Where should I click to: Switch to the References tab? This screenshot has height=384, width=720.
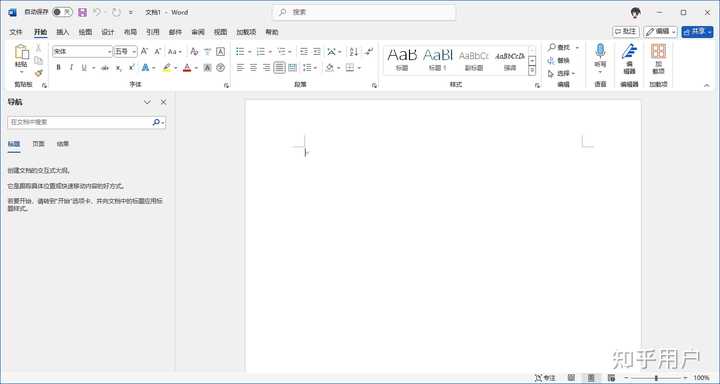click(x=152, y=32)
